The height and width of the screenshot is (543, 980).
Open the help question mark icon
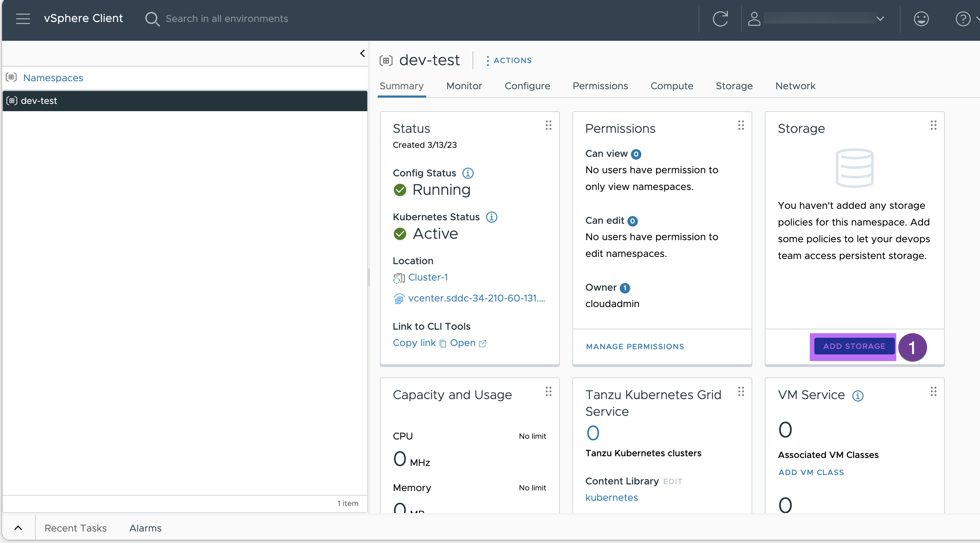[x=963, y=18]
